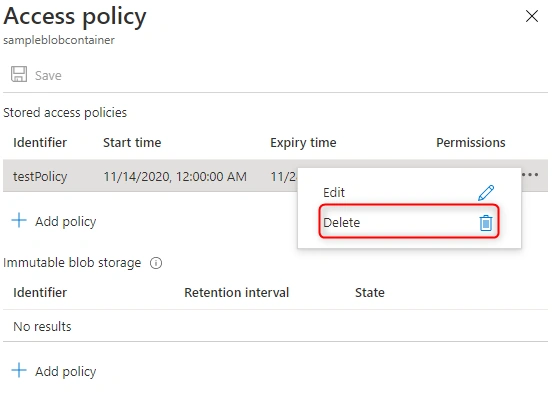Image resolution: width=558 pixels, height=393 pixels.
Task: Click the Immutable blob storage heading
Action: (x=72, y=263)
